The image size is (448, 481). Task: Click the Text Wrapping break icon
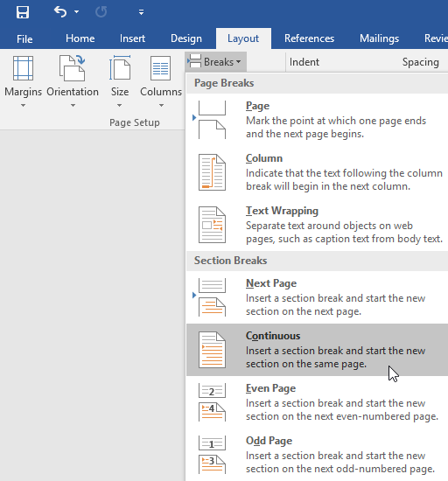[x=212, y=225]
